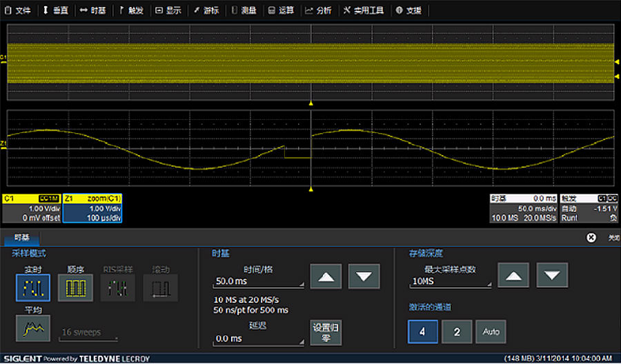
Task: Open the 最大采样点数 10MS dropdown
Action: point(451,281)
